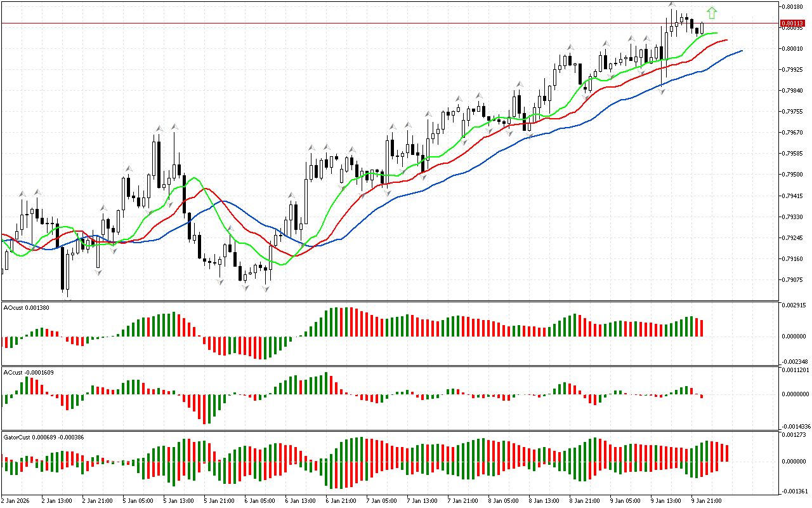Click the 0.80180 price scale value
812x508 pixels.
click(793, 7)
